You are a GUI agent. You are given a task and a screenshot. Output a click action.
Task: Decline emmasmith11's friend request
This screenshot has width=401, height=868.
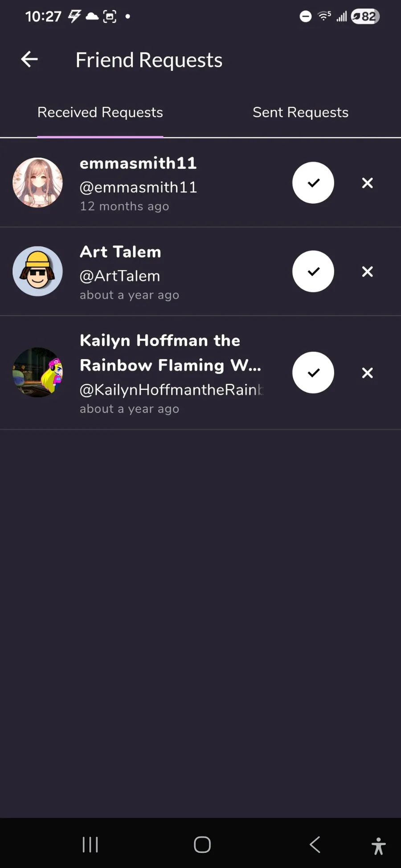point(367,183)
